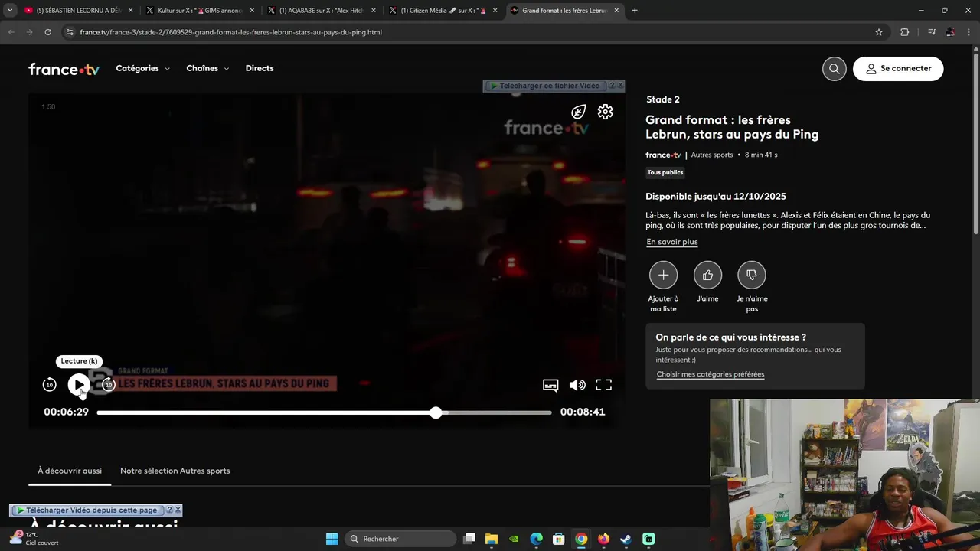Image resolution: width=980 pixels, height=551 pixels.
Task: Click the browser forward arrow
Action: coord(29,32)
